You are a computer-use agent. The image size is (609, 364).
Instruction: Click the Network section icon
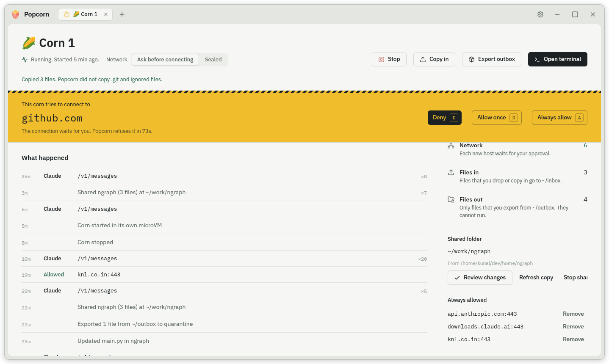coord(451,146)
